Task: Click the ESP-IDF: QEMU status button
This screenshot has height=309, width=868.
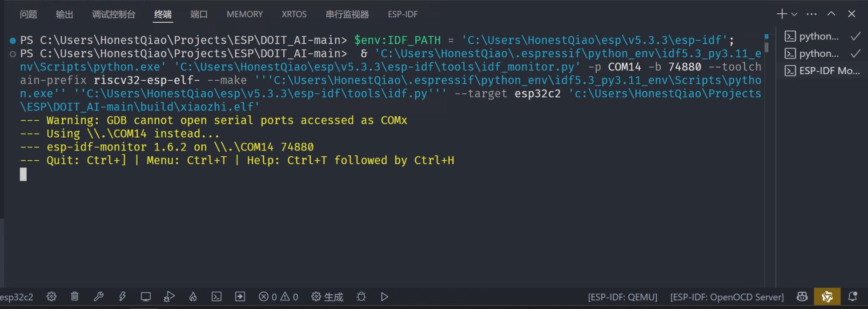Action: (623, 297)
